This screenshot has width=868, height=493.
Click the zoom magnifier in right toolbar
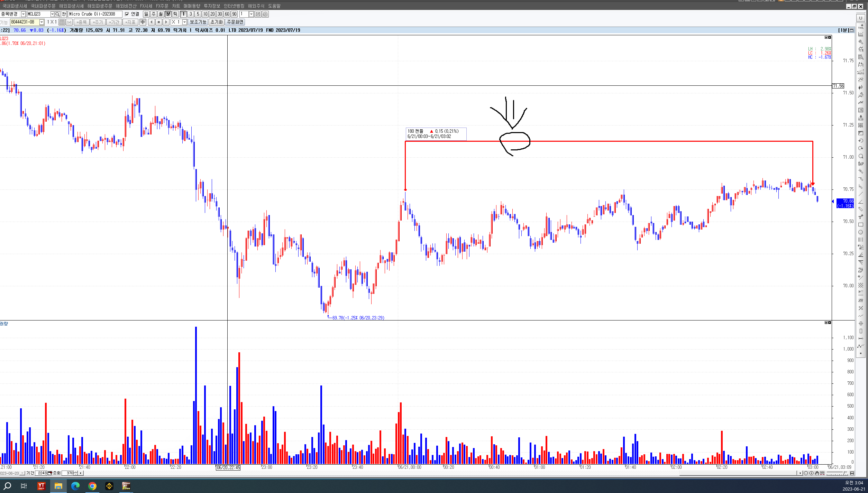pyautogui.click(x=860, y=156)
